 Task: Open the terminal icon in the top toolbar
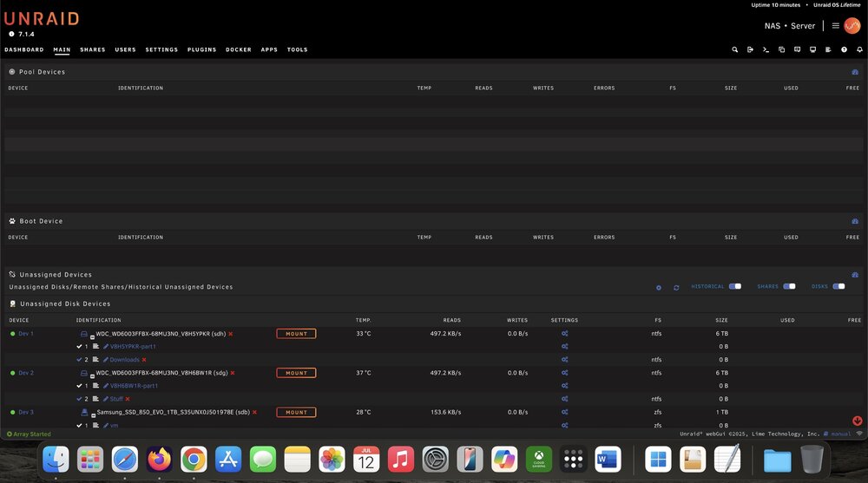pos(766,49)
